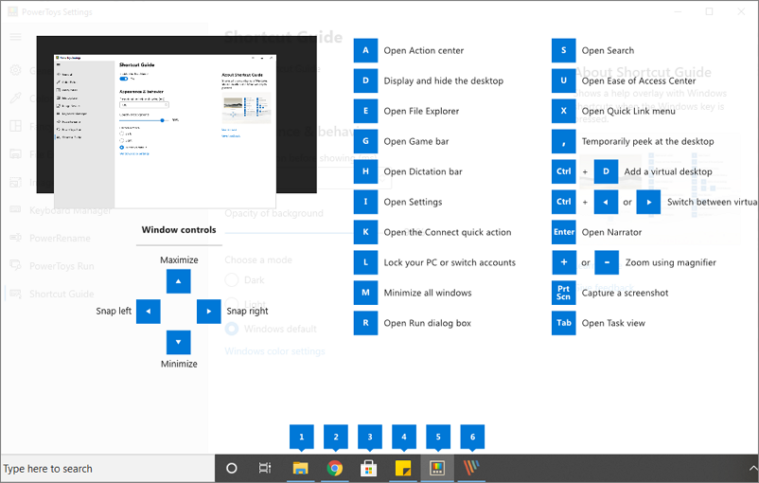Open File Explorer from the taskbar
The image size is (759, 483).
pyautogui.click(x=301, y=468)
